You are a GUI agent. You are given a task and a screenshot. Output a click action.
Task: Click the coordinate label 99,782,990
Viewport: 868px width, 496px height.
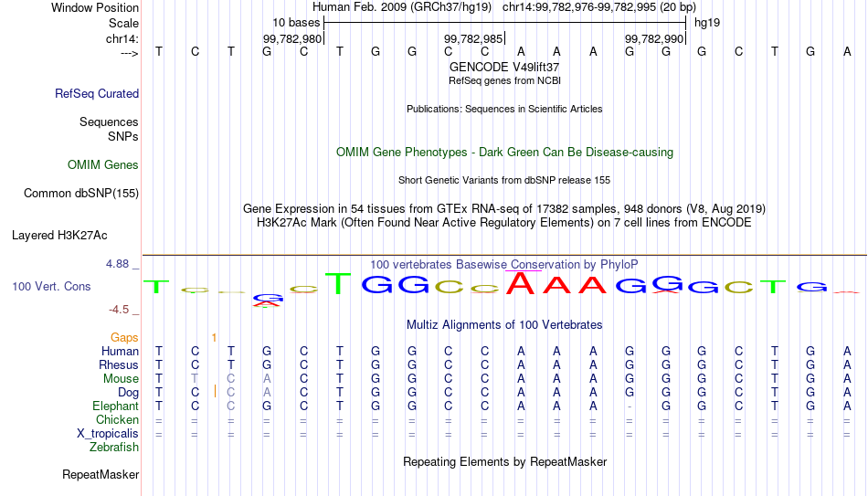tap(654, 39)
